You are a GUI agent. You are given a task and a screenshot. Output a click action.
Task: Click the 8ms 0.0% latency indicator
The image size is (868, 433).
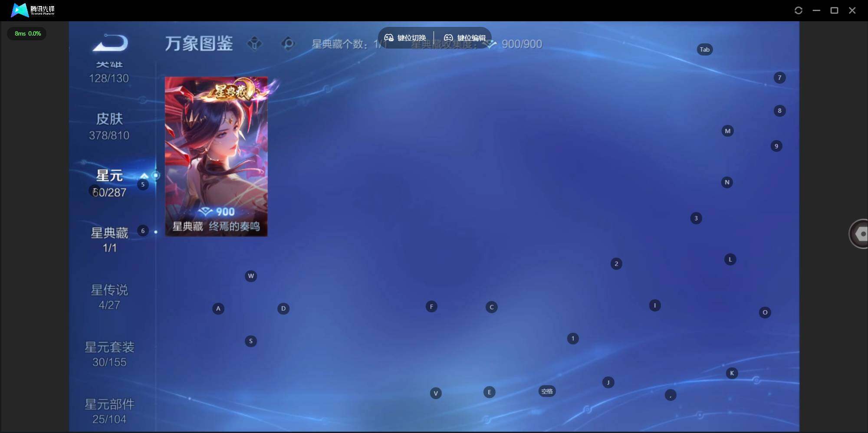click(27, 33)
